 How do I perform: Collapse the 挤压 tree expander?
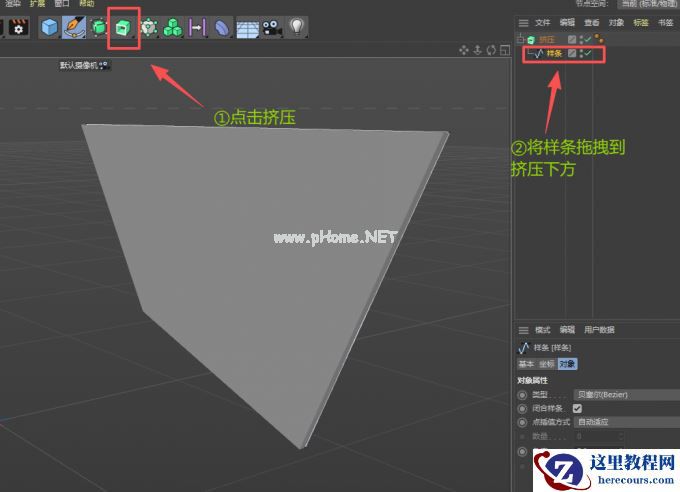point(521,40)
